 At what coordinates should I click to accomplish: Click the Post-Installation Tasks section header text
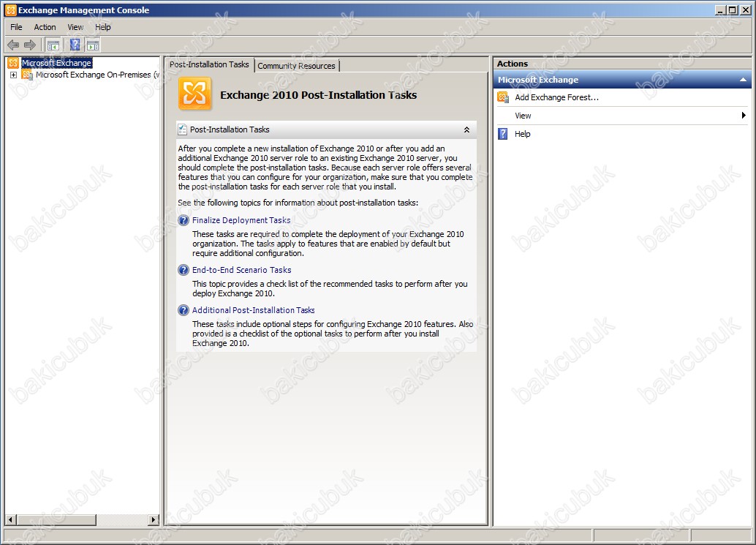coord(230,129)
